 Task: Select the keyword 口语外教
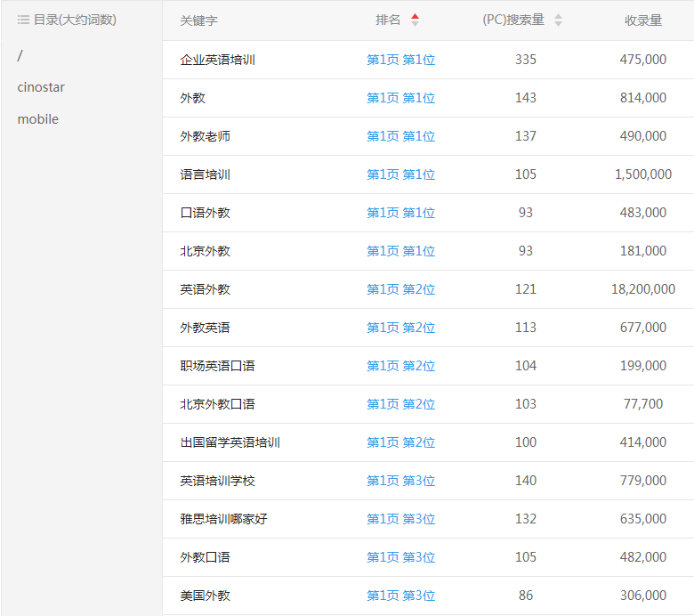pos(205,213)
